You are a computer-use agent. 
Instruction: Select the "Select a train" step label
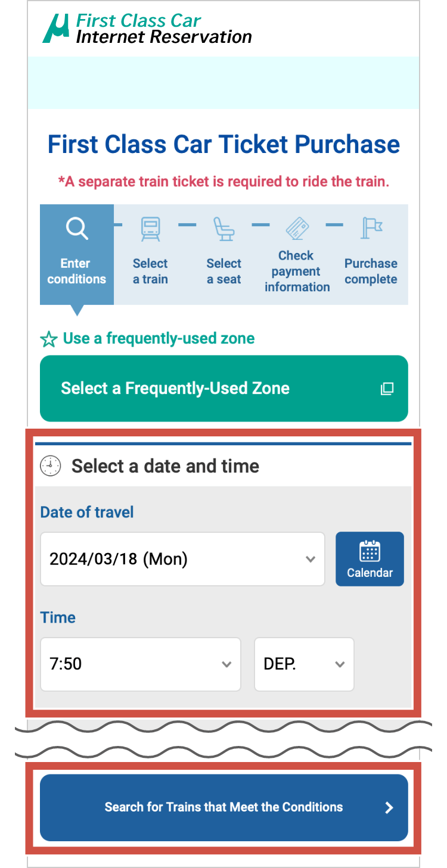[150, 271]
